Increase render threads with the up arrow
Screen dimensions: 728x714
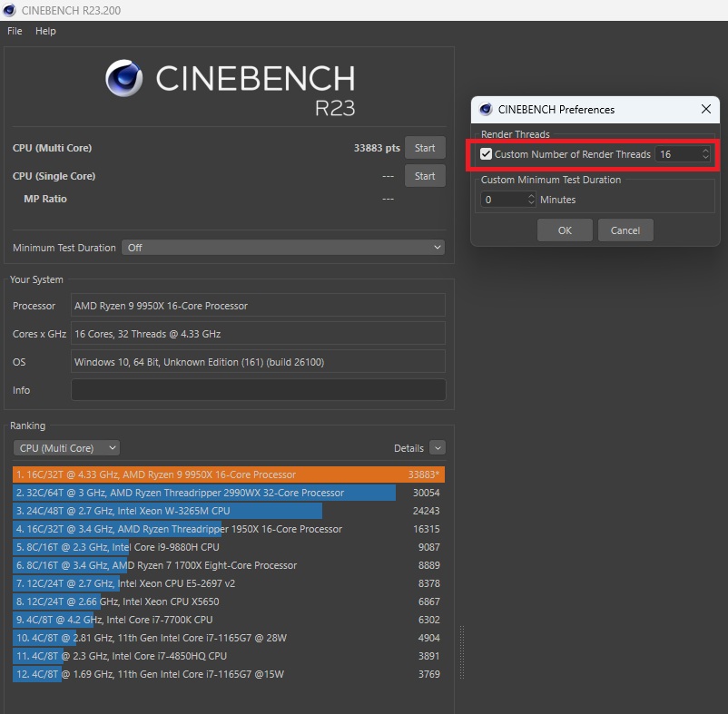click(x=705, y=151)
